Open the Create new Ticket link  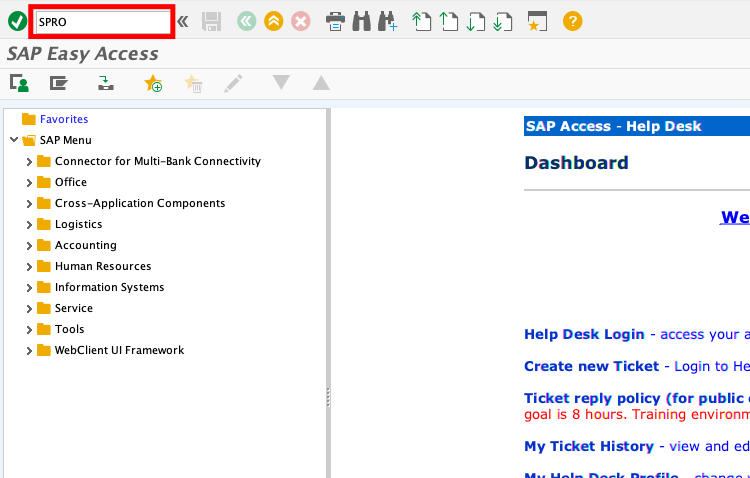(591, 366)
